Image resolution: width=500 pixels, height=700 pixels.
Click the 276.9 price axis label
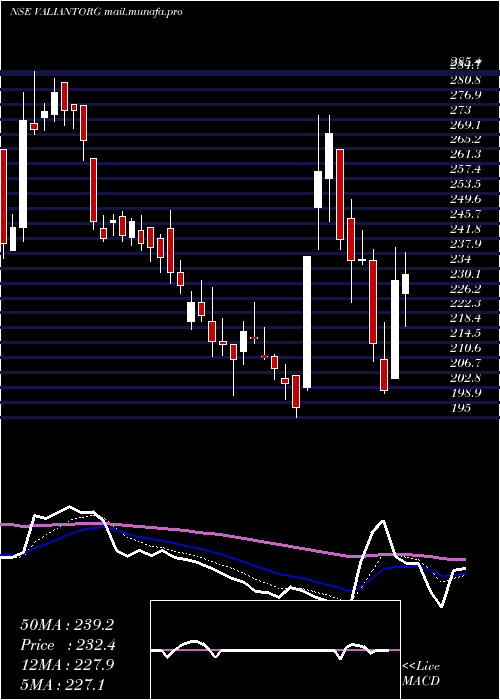467,95
